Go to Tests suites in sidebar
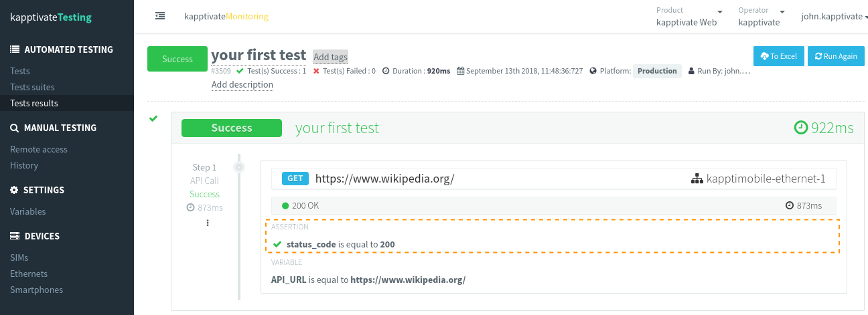The image size is (868, 315). click(33, 87)
